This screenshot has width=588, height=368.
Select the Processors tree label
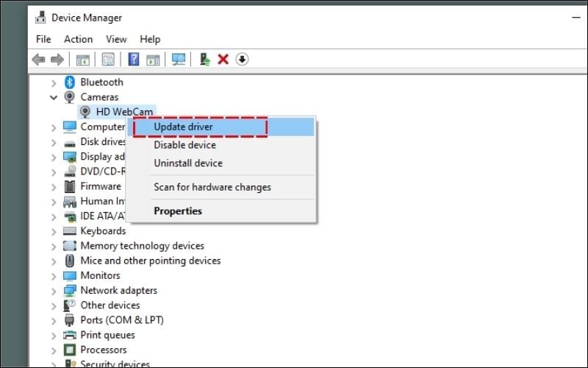click(104, 350)
